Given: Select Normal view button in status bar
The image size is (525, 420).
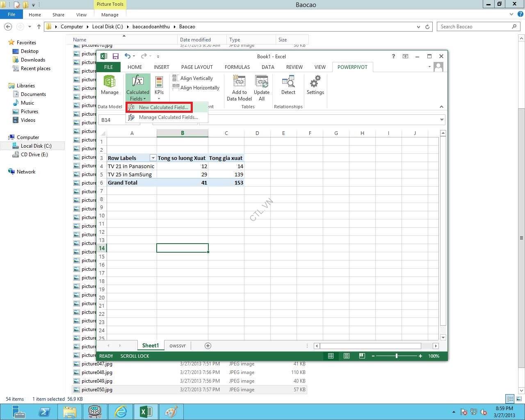Looking at the screenshot, I should tap(331, 356).
